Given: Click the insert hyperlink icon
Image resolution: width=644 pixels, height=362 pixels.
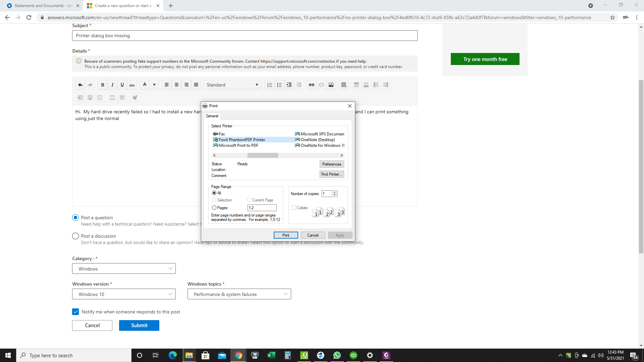Looking at the screenshot, I should tap(311, 85).
